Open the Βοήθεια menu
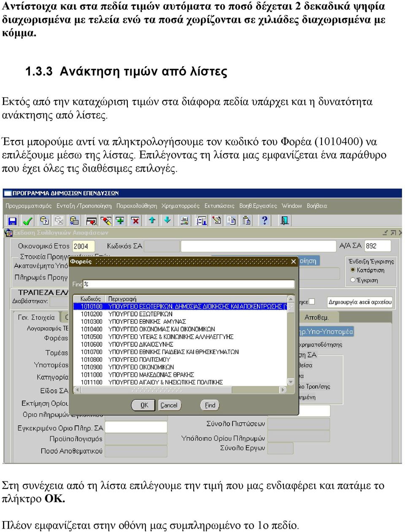The image size is (405, 532). pos(317,206)
